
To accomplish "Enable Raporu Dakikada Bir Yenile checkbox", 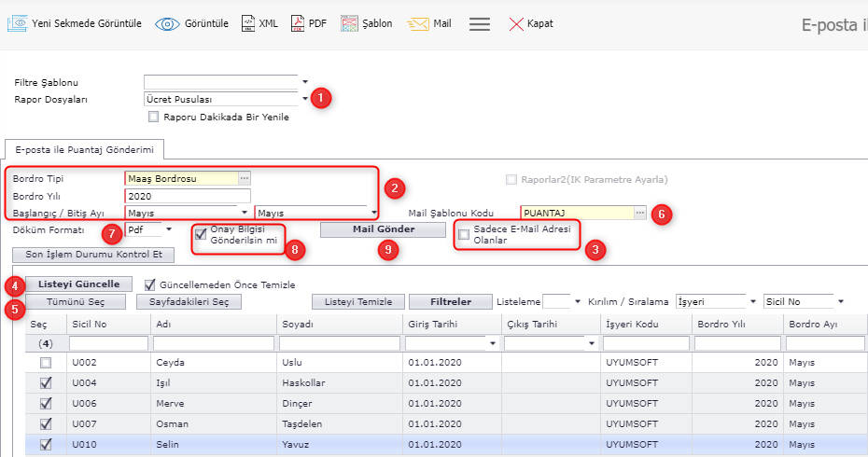I will click(154, 118).
